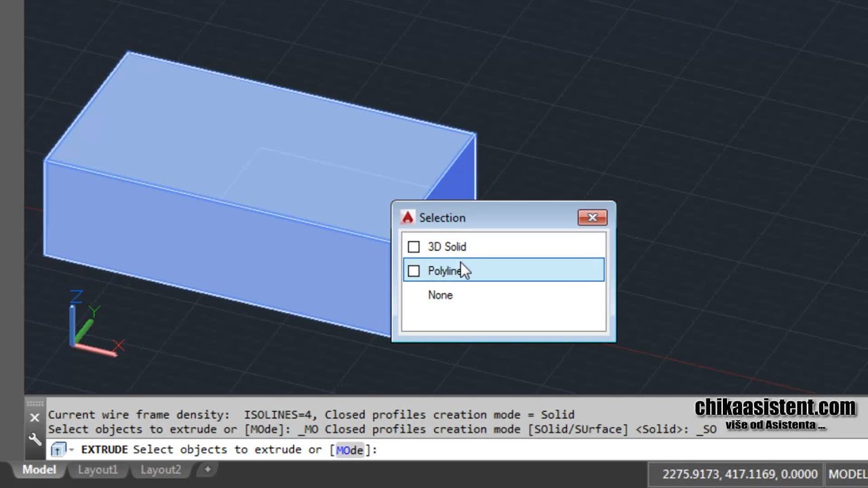Click the AutoCAD logo in Selection dialog
868x488 pixels.
point(407,218)
